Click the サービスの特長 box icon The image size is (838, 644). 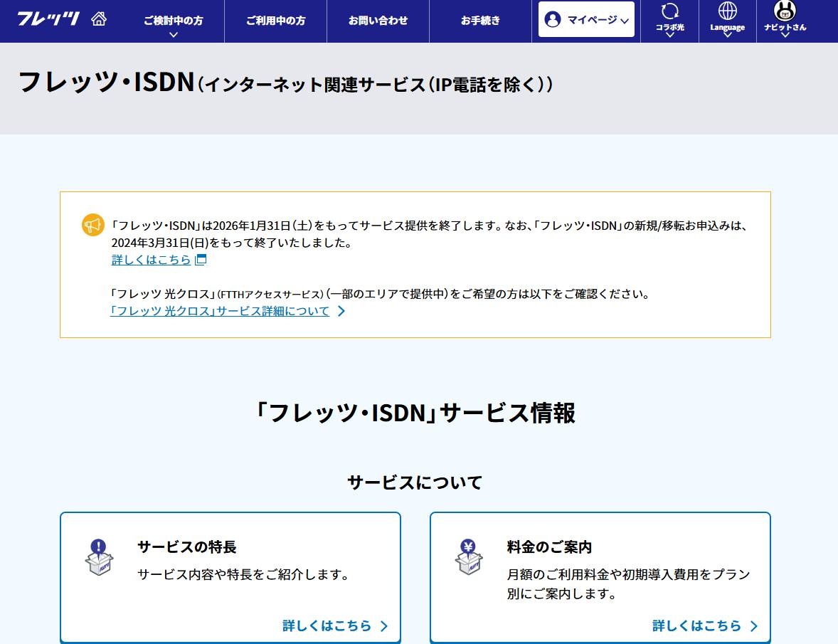[x=99, y=558]
